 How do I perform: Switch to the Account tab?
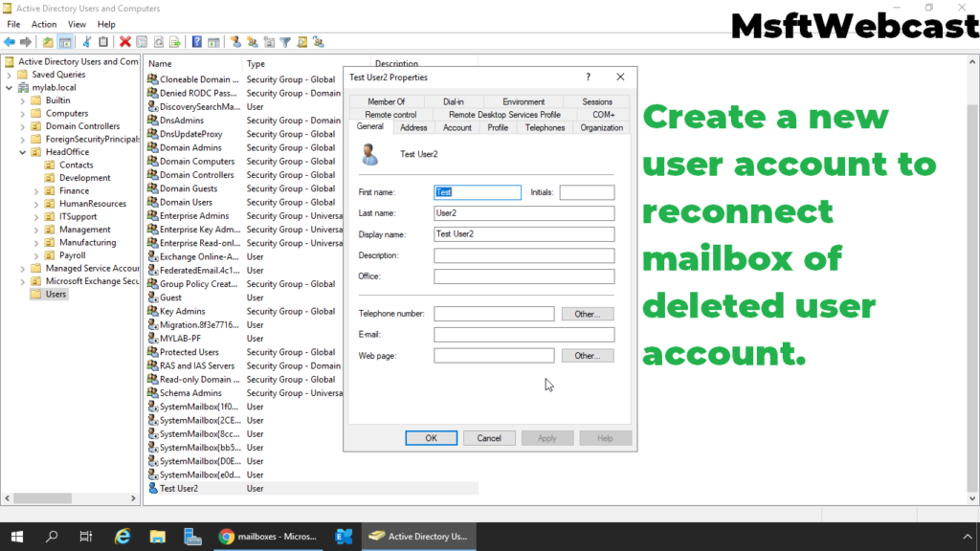coord(457,127)
